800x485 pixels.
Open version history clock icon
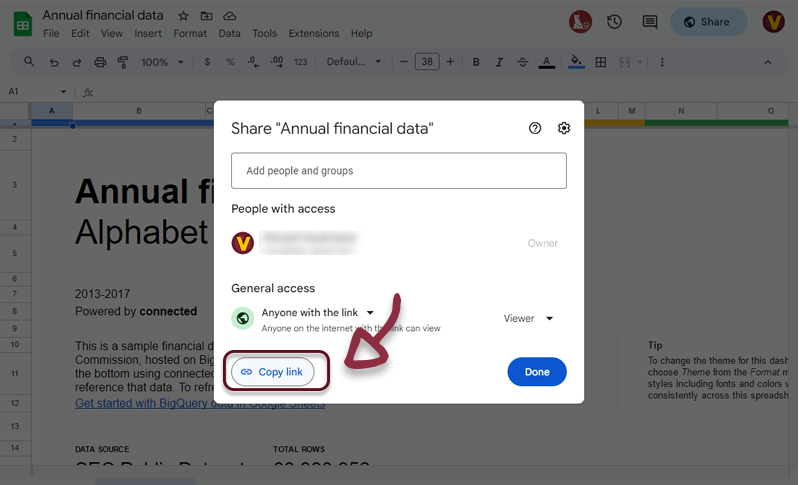[614, 22]
